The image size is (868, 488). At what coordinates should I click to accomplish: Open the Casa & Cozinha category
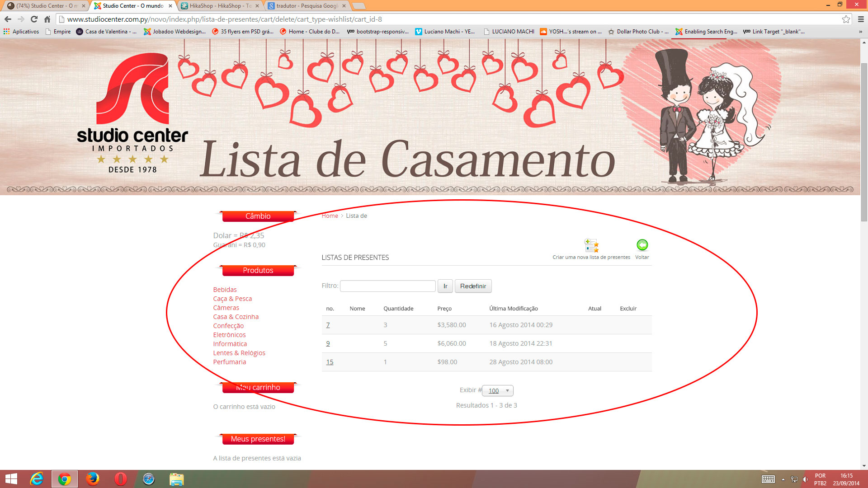tap(236, 317)
